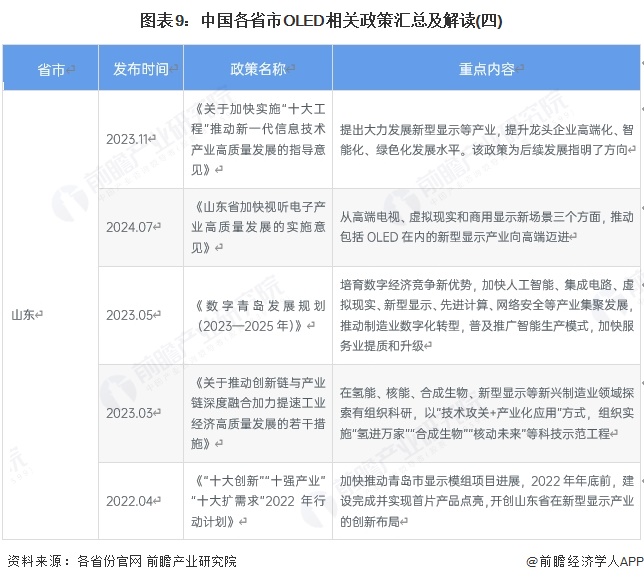Click the 2023.03 date cell
Image resolution: width=644 pixels, height=582 pixels.
pos(130,413)
